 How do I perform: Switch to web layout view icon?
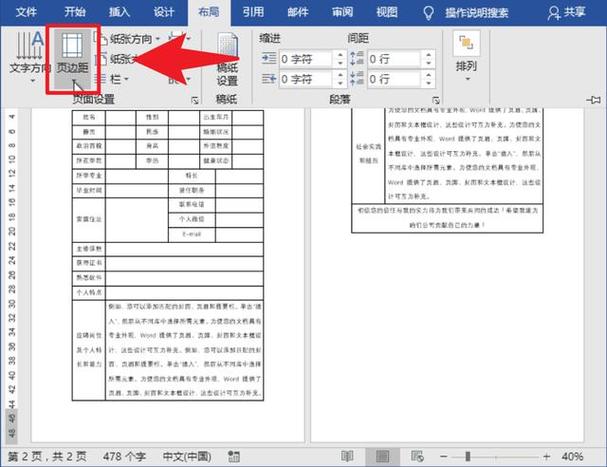[x=417, y=457]
